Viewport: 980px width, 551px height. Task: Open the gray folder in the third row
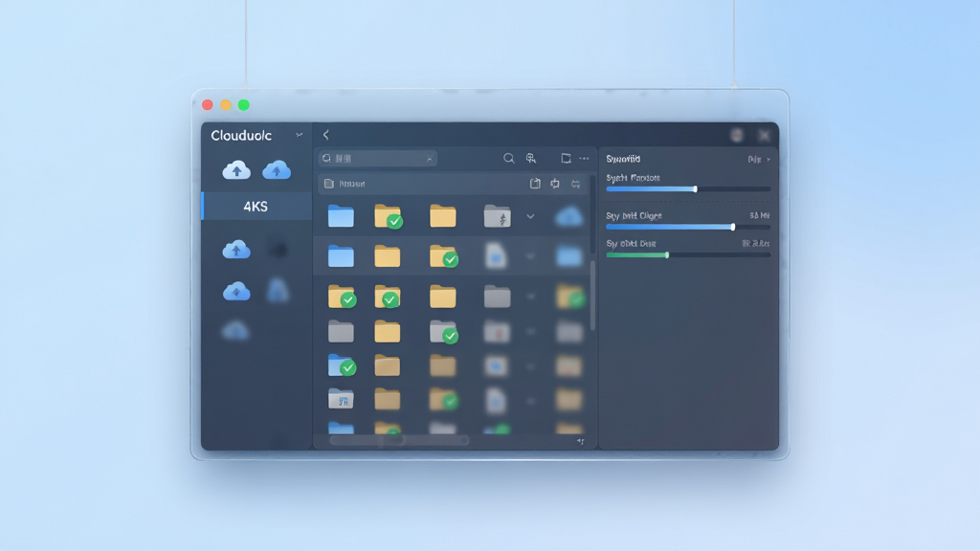498,297
